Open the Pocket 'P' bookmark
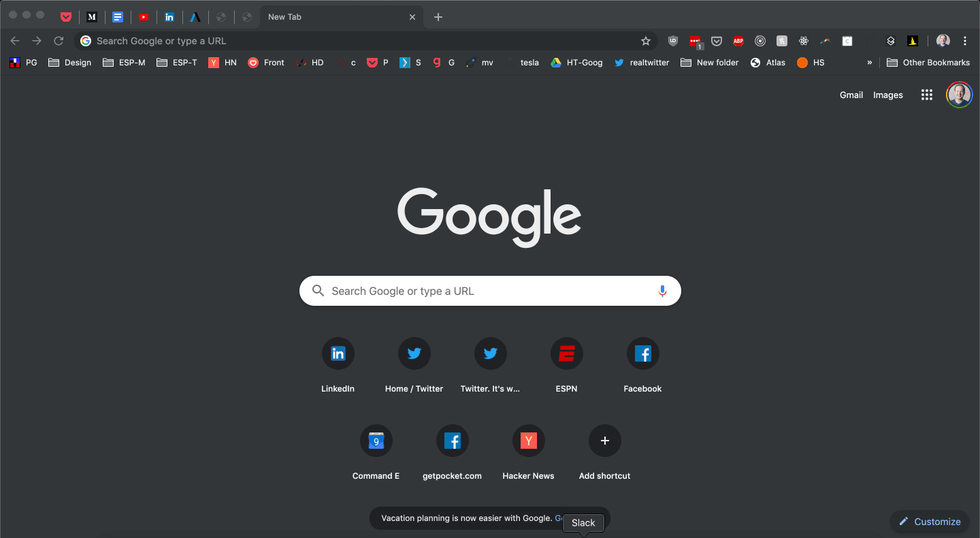 click(378, 63)
